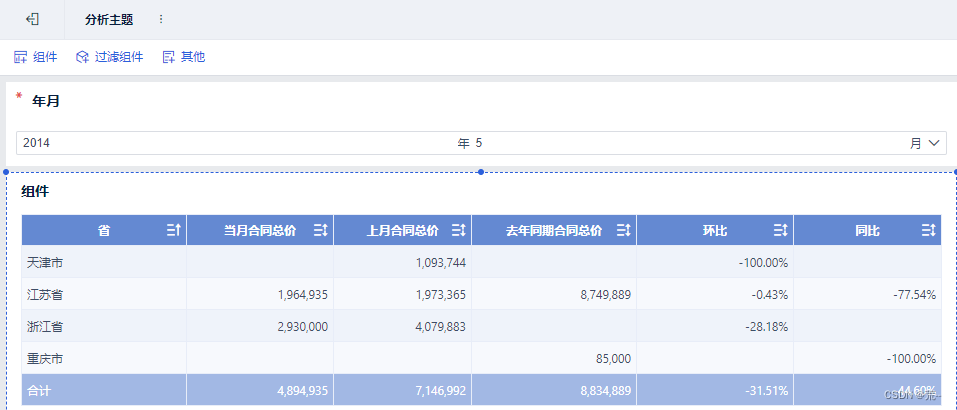This screenshot has width=957, height=410.
Task: Expand the 年月 dropdown arrow
Action: (934, 143)
